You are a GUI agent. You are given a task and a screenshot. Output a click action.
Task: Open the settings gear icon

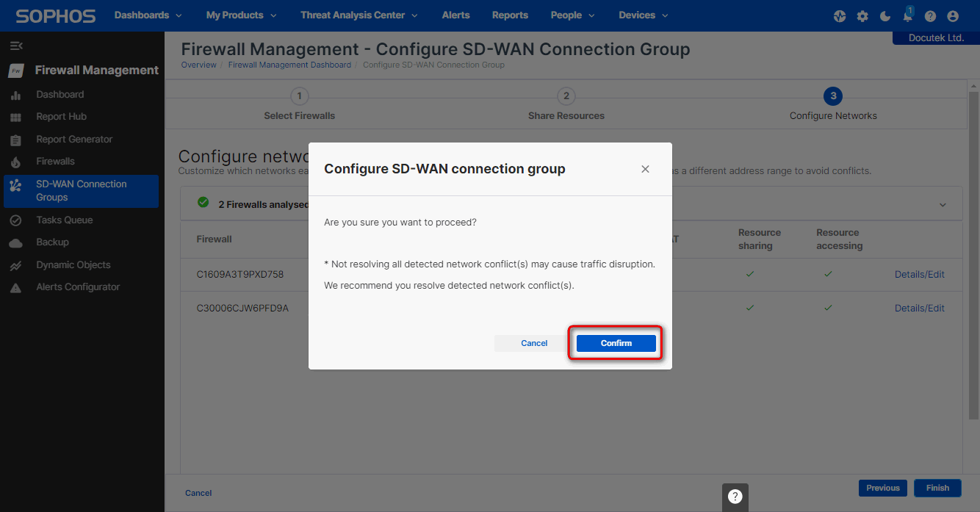tap(862, 16)
